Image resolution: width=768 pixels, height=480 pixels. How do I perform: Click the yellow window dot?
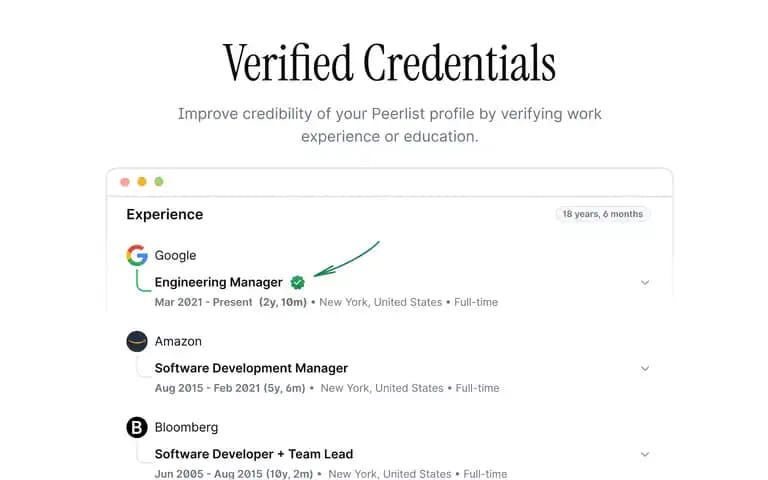(142, 182)
